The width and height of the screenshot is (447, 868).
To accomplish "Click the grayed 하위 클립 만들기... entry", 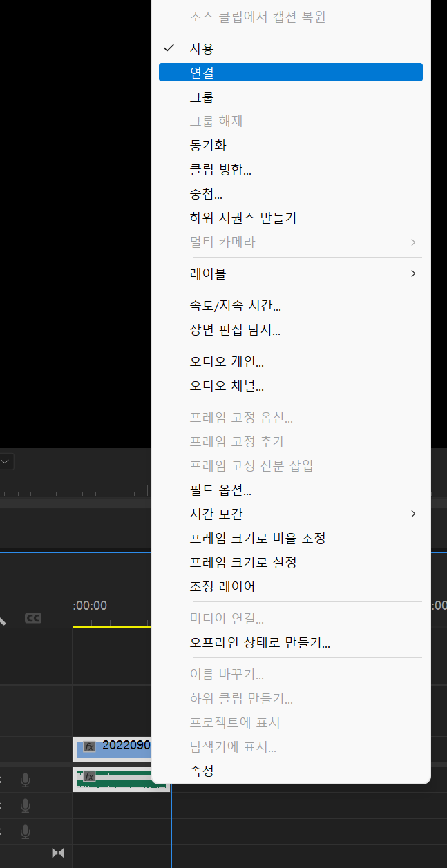I will coord(290,699).
